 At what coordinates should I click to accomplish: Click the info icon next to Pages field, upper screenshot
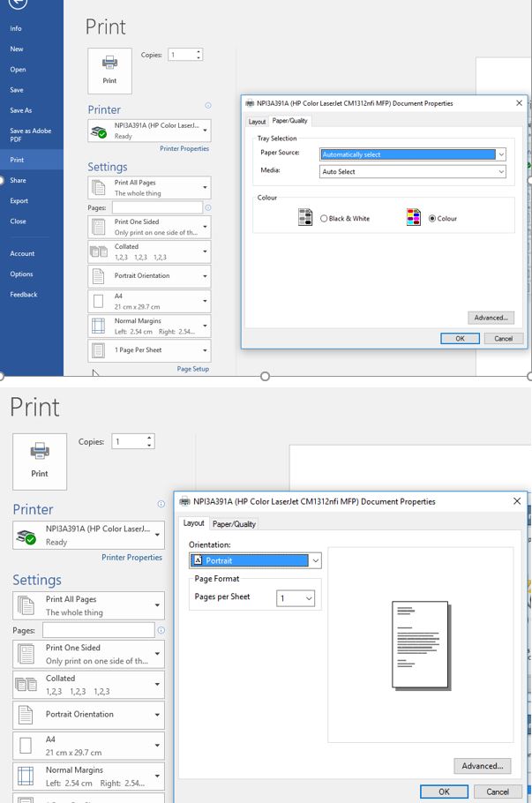click(x=208, y=207)
